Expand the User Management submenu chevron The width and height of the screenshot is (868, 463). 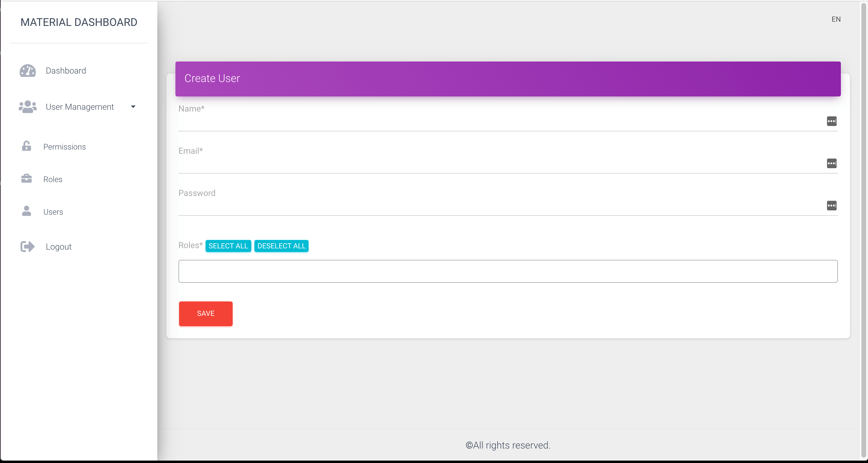point(133,107)
